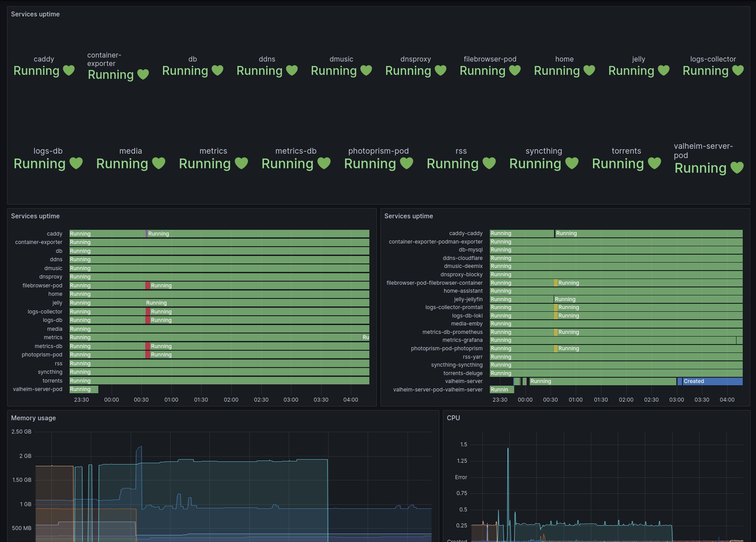Select the rss status heart icon
The width and height of the screenshot is (756, 542).
pos(489,163)
